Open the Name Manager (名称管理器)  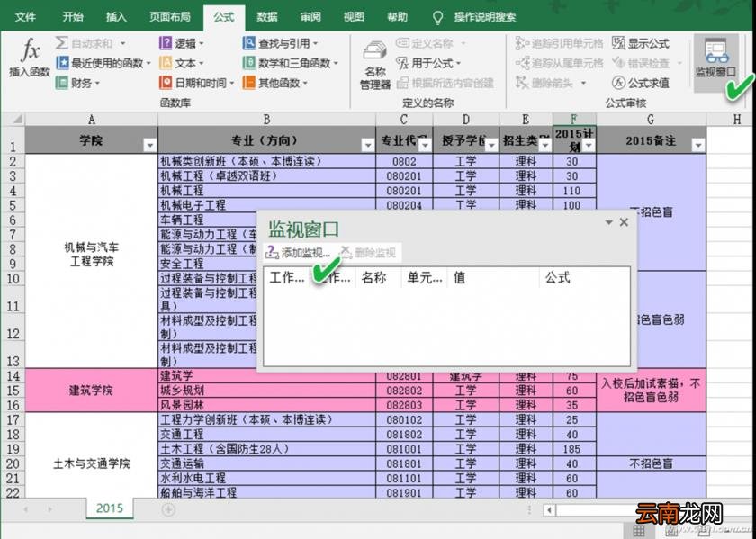tap(375, 65)
